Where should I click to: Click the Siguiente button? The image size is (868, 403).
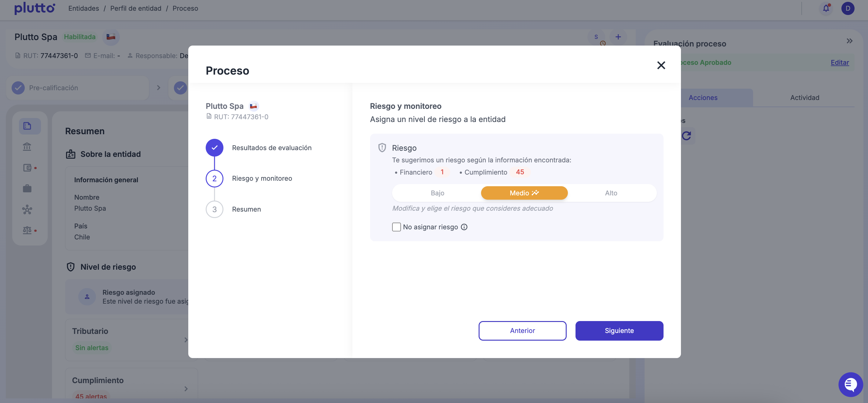pos(619,331)
